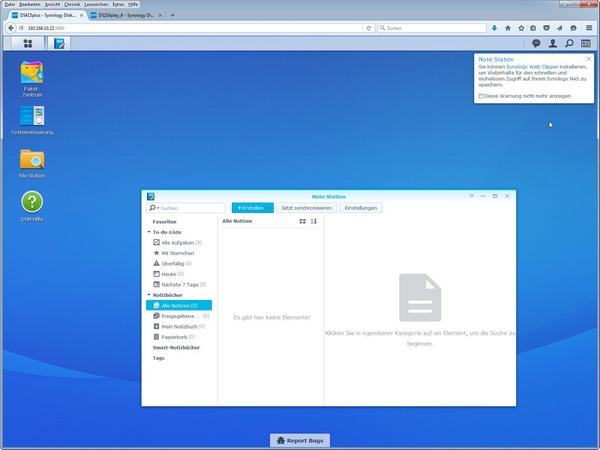This screenshot has height=450, width=600.
Task: Click Firefox home icon
Action: [x=508, y=28]
